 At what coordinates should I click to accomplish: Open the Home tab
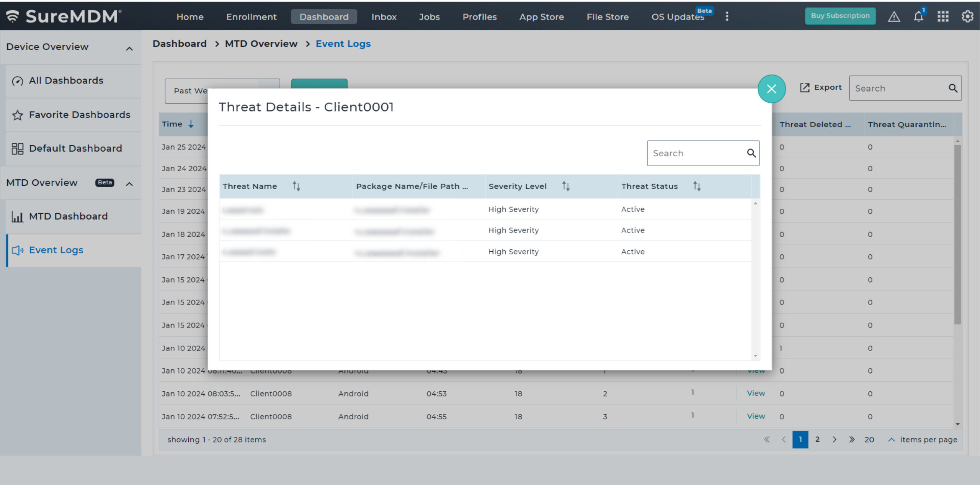tap(190, 17)
